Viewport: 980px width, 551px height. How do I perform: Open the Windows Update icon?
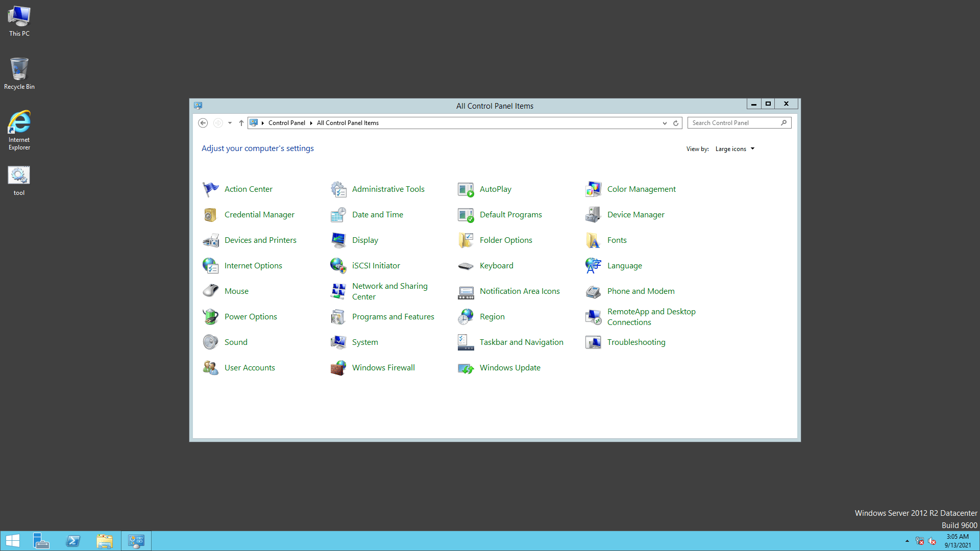pos(465,368)
